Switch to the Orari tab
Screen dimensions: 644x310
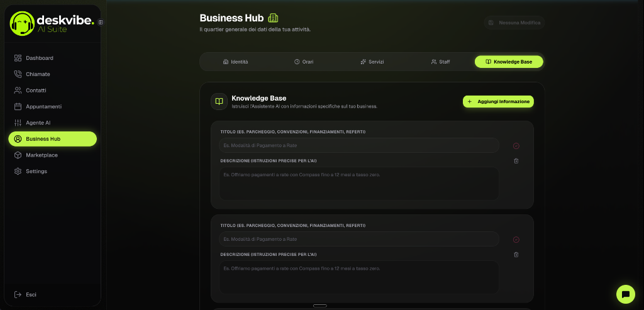304,62
